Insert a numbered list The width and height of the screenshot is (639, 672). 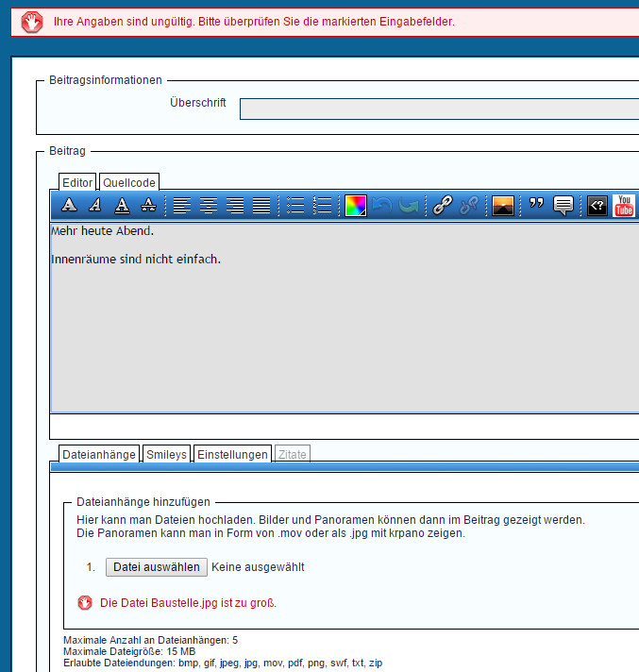322,206
